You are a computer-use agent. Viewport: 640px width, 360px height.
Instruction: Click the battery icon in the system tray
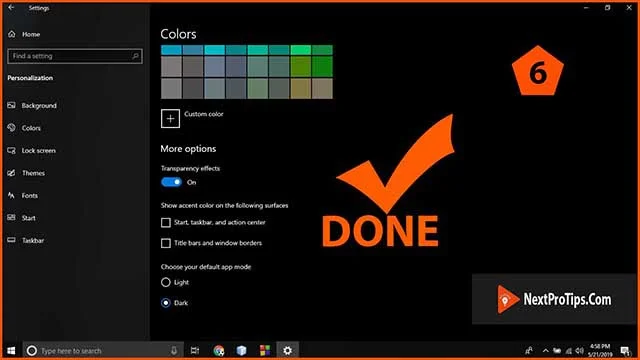557,351
